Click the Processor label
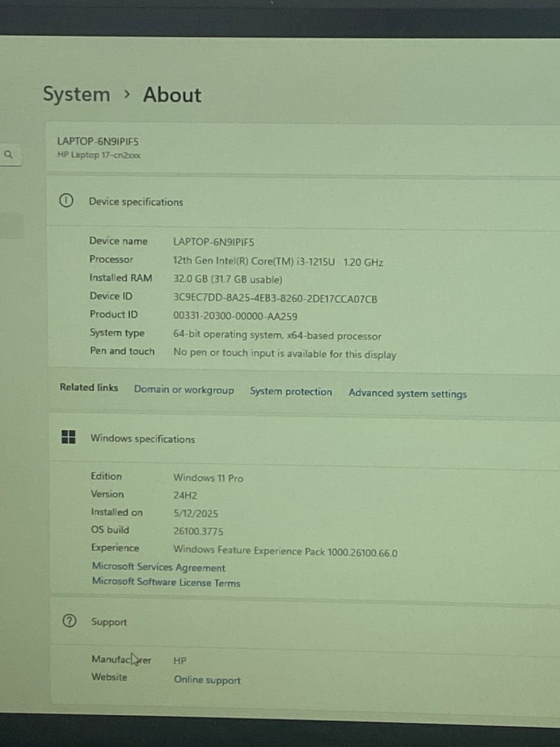 tap(111, 259)
